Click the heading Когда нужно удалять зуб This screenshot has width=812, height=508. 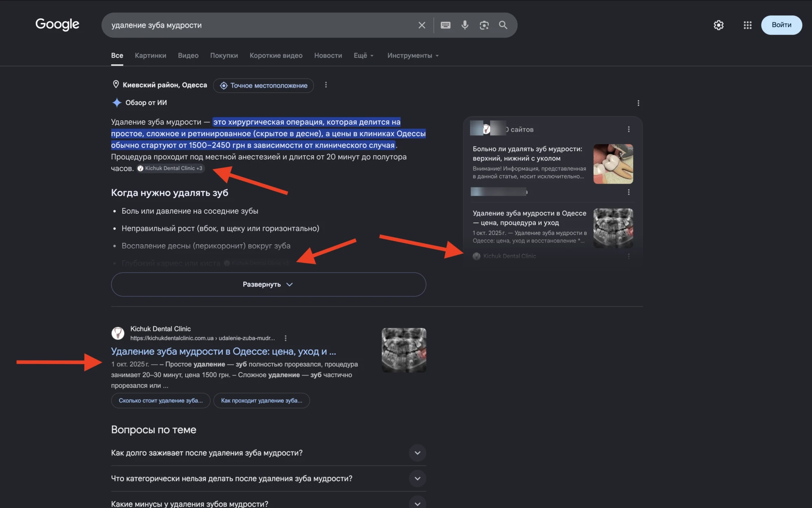tap(170, 193)
